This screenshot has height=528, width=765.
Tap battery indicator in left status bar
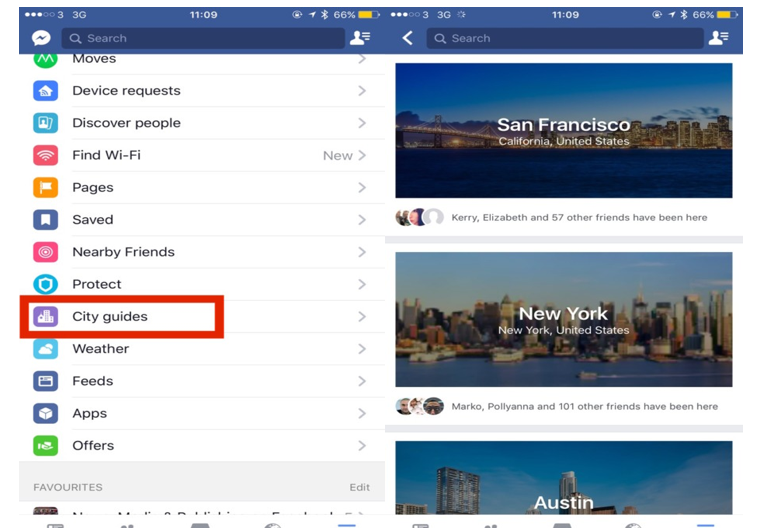tap(368, 15)
